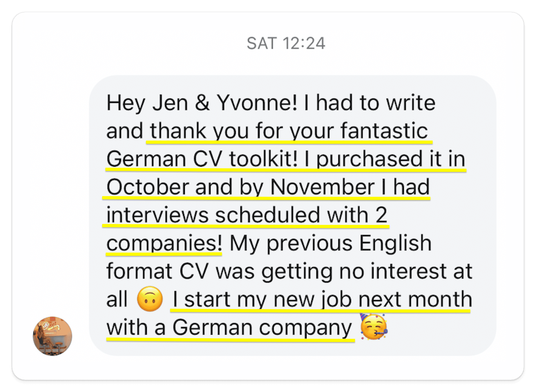The width and height of the screenshot is (536, 392).
Task: Click the party face emoji
Action: [374, 326]
